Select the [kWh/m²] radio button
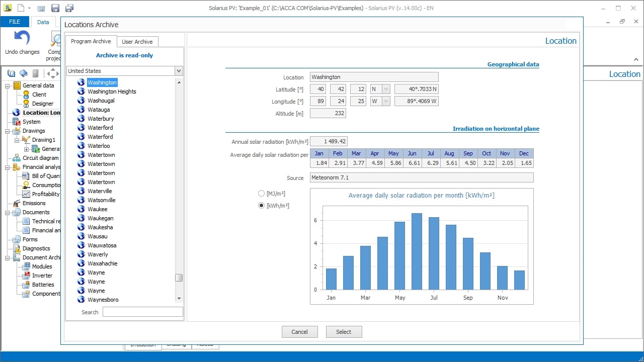This screenshot has width=644, height=362. click(x=261, y=205)
